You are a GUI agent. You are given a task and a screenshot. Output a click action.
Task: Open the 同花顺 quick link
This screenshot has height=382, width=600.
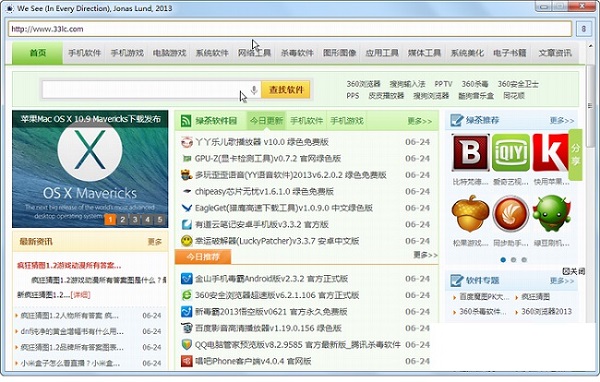coord(514,96)
